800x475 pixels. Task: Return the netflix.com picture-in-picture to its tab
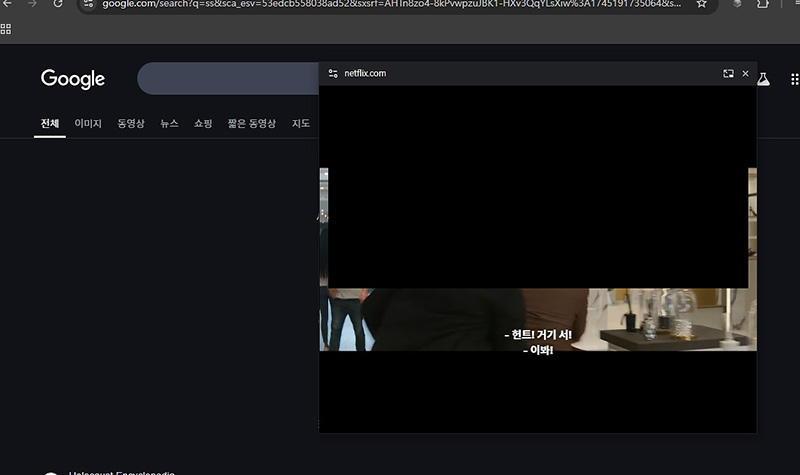coord(729,73)
